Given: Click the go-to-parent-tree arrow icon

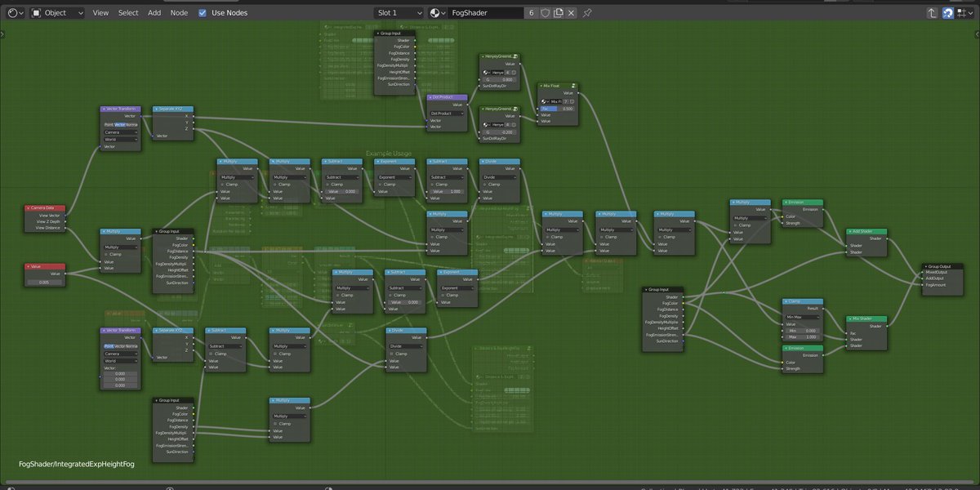Looking at the screenshot, I should tap(933, 12).
